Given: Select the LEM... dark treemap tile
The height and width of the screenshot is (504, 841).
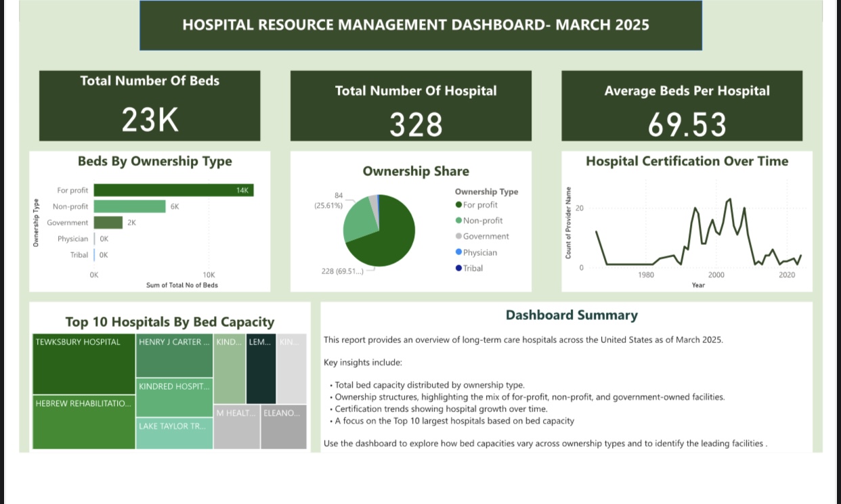Looking at the screenshot, I should coord(261,369).
